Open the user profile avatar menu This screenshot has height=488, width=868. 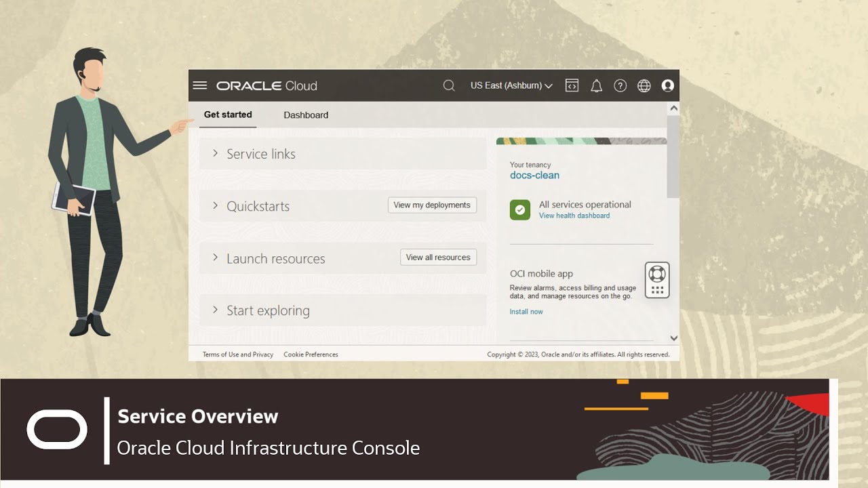click(668, 85)
